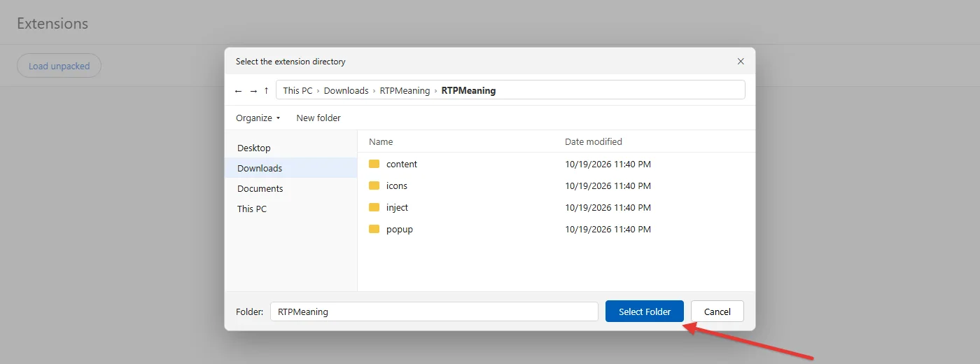Click This PC in the breadcrumb path
The width and height of the screenshot is (980, 364).
tap(297, 90)
